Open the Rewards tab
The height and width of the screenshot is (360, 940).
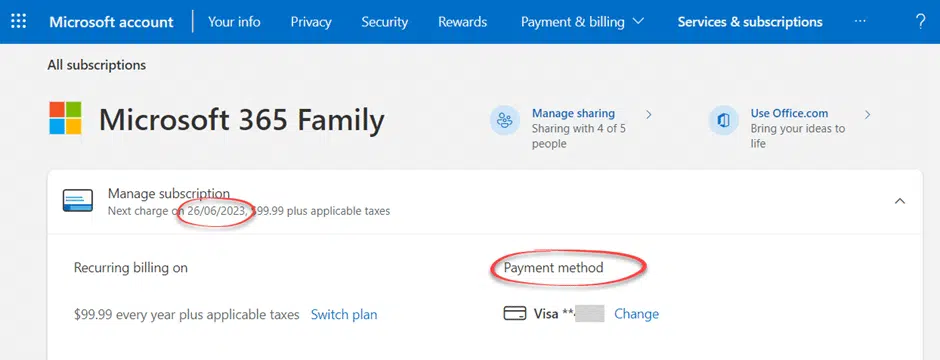(463, 22)
